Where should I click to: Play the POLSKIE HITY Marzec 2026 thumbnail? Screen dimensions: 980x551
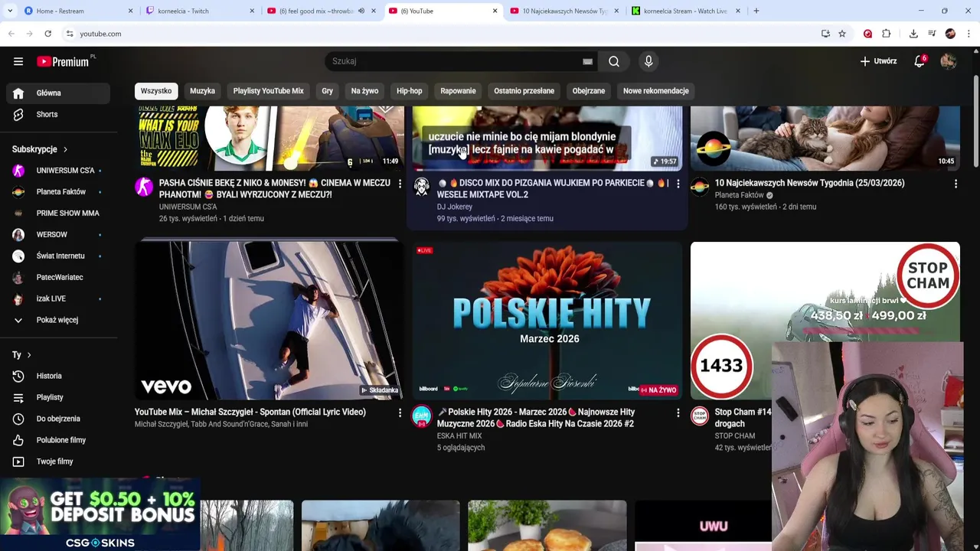(547, 321)
